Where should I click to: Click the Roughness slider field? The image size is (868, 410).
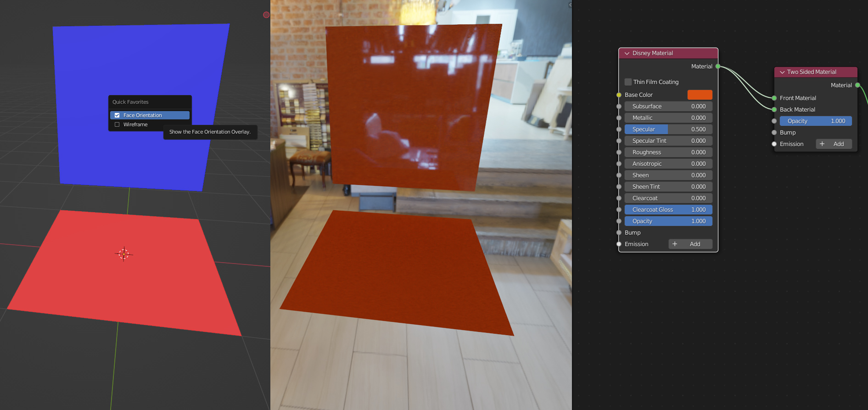coord(668,152)
